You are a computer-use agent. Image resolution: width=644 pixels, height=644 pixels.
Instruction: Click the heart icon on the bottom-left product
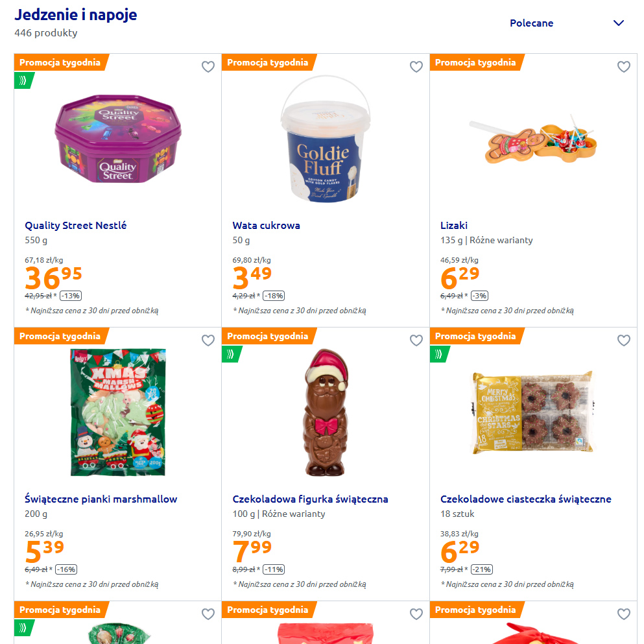click(x=208, y=614)
